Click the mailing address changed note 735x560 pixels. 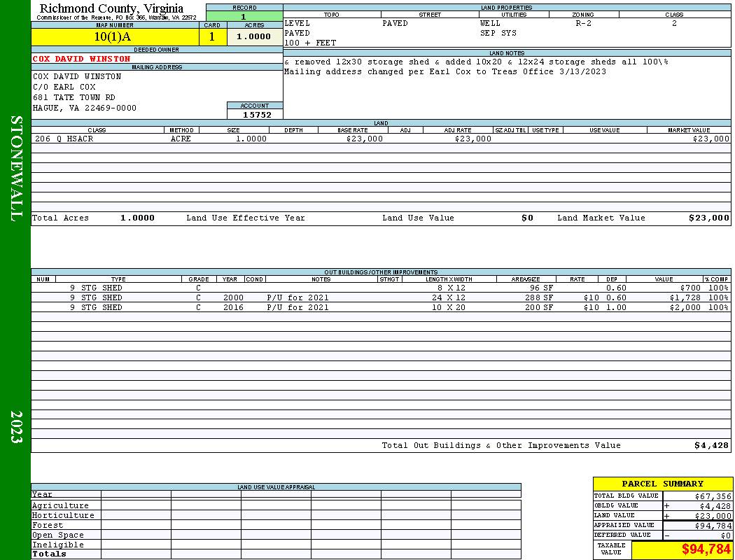click(444, 71)
